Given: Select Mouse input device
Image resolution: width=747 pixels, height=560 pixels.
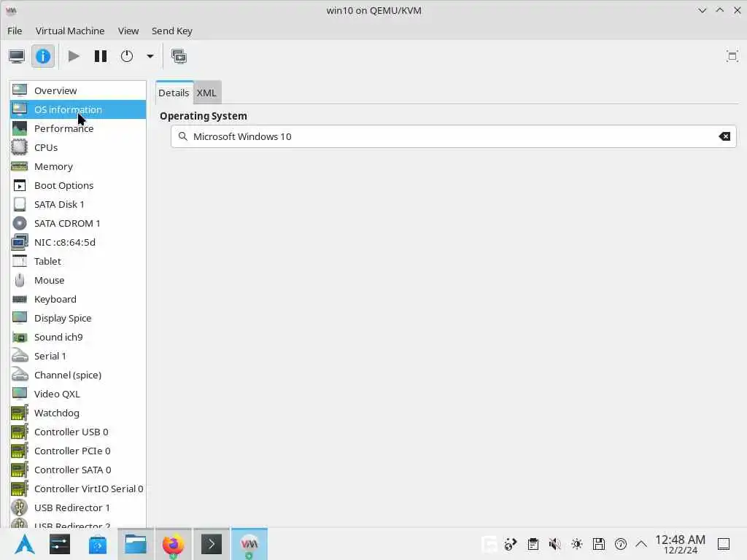Looking at the screenshot, I should click(78, 281).
